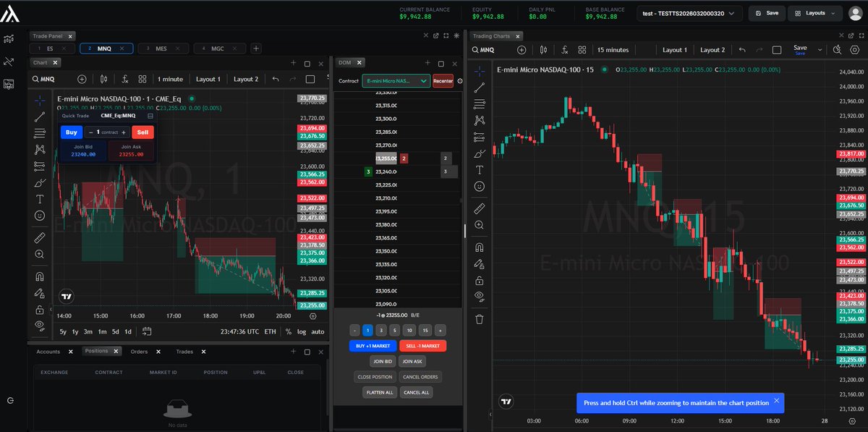The image size is (868, 432).
Task: Open emoji icons tool in right chart
Action: coord(479,187)
